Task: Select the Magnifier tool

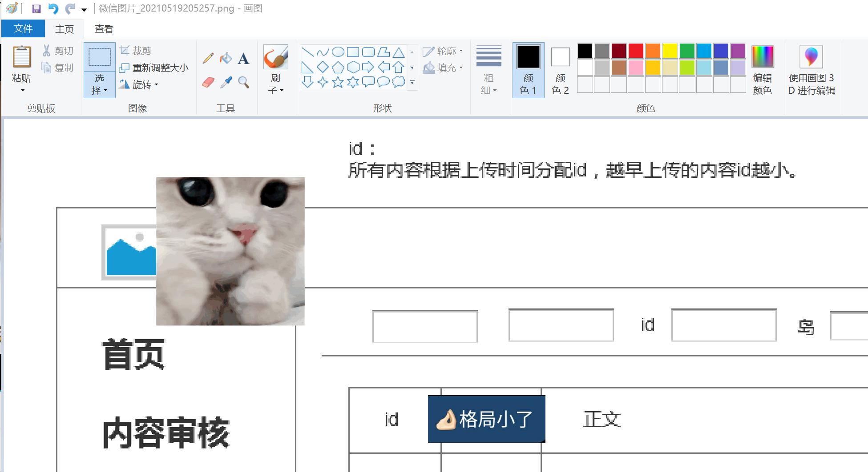Action: [243, 82]
